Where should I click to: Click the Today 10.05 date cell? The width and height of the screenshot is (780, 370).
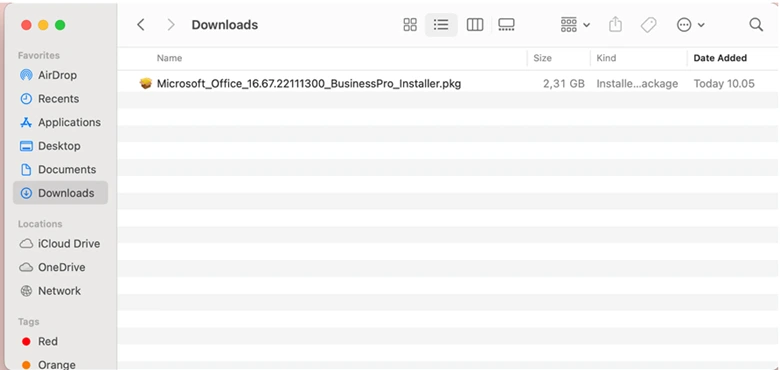point(724,84)
